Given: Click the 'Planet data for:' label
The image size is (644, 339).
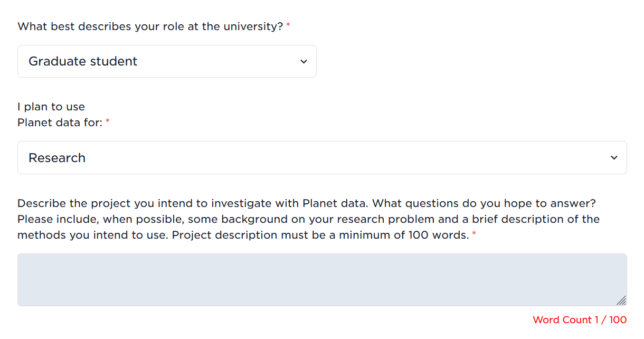Looking at the screenshot, I should pyautogui.click(x=60, y=123).
